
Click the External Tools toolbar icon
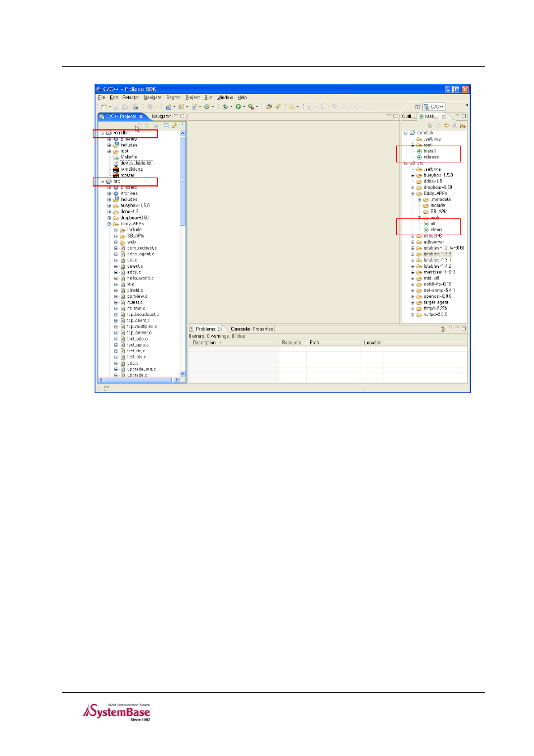click(x=251, y=106)
